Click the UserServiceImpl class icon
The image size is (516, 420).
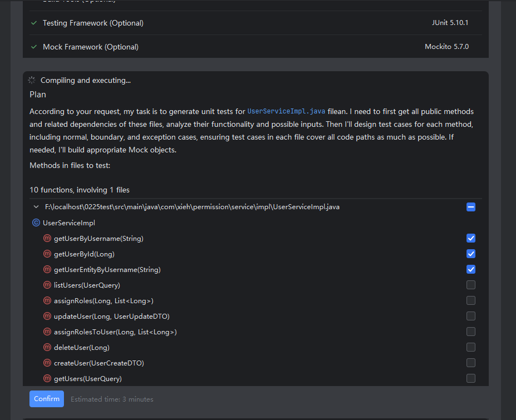tap(36, 223)
